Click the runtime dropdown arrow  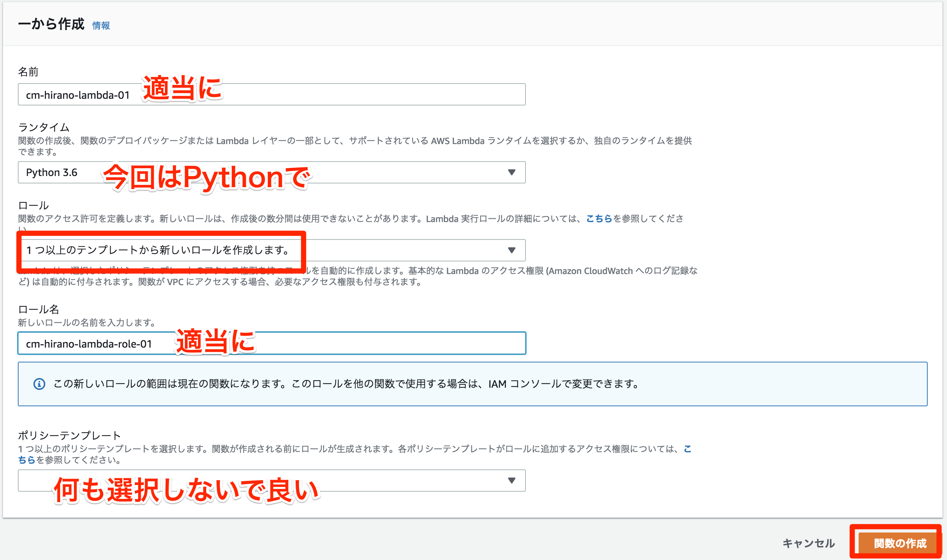(x=512, y=172)
